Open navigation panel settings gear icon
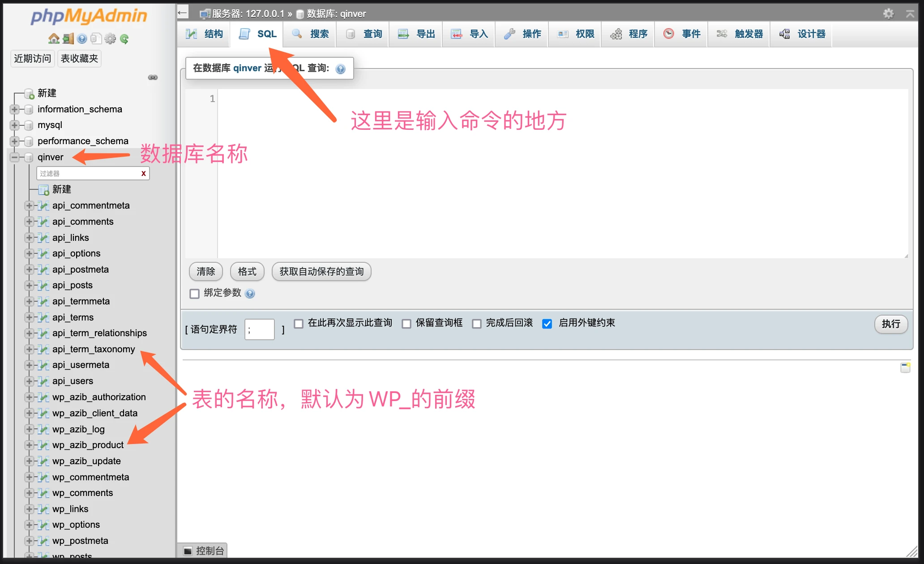Viewport: 924px width, 564px height. click(110, 38)
